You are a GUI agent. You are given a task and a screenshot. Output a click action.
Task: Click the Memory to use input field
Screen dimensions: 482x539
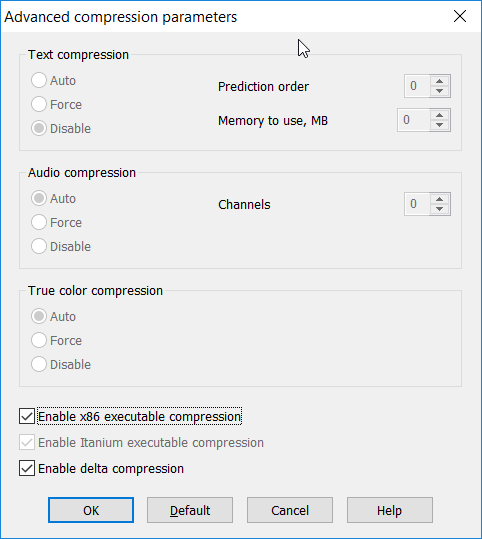point(413,120)
